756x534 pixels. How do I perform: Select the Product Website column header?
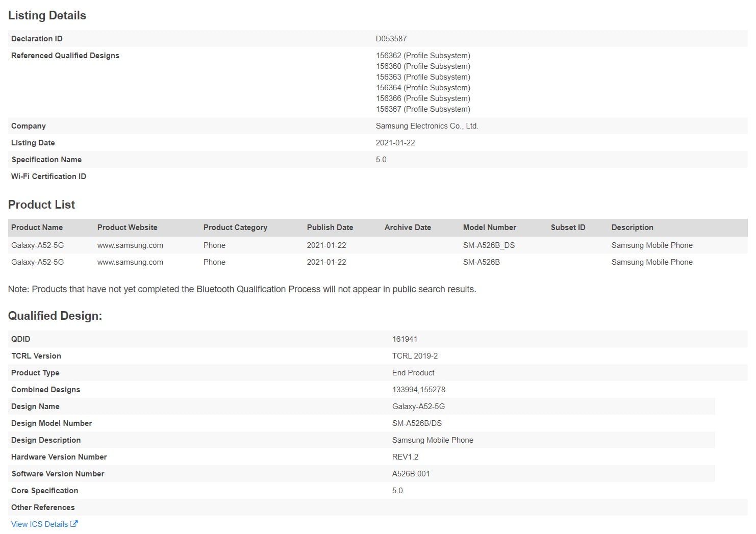coord(127,227)
